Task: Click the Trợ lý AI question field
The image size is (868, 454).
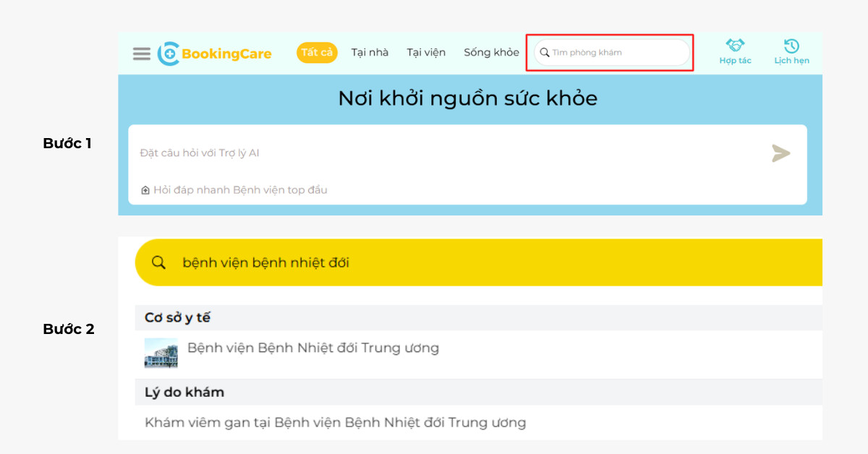Action: pos(448,153)
